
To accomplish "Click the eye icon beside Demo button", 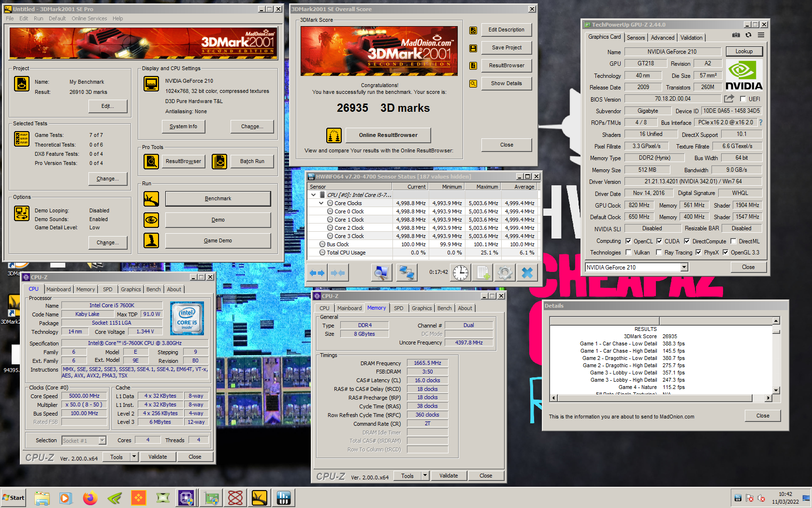I will click(x=151, y=220).
